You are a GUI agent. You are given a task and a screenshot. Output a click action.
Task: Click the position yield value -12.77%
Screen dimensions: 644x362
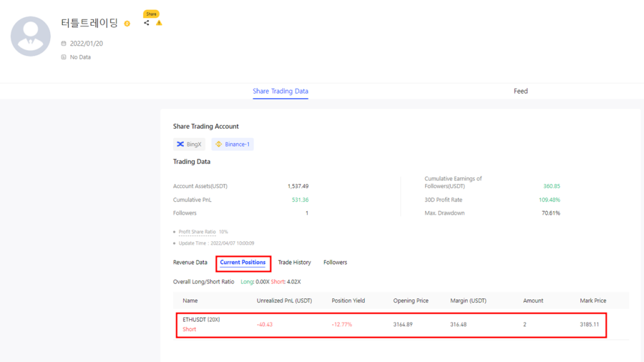(x=341, y=324)
